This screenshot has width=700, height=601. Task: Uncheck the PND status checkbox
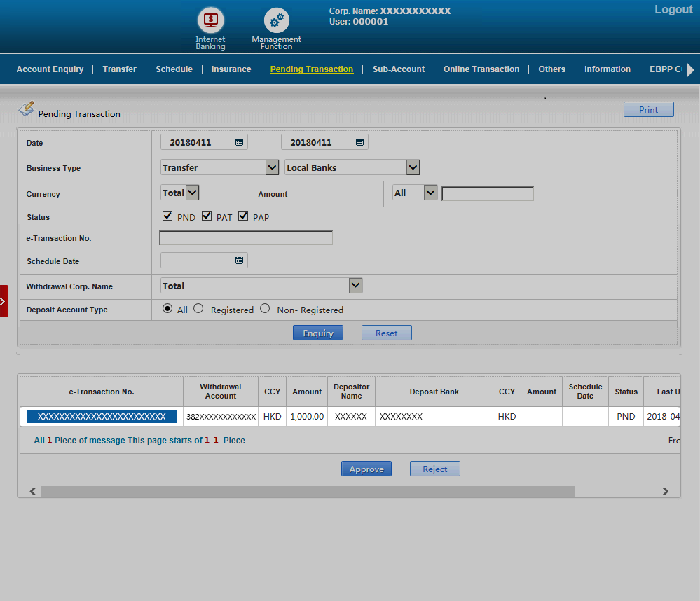167,216
